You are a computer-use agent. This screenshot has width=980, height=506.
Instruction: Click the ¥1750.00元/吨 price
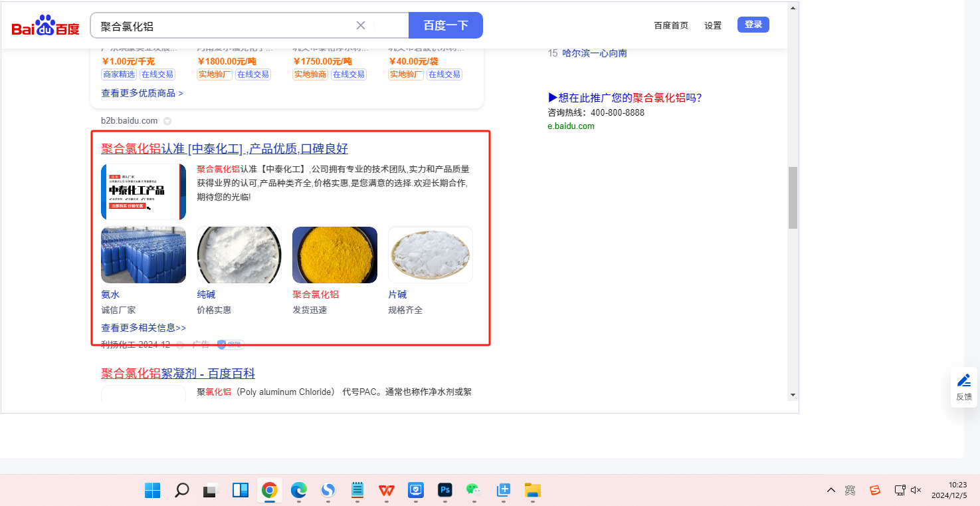[322, 61]
